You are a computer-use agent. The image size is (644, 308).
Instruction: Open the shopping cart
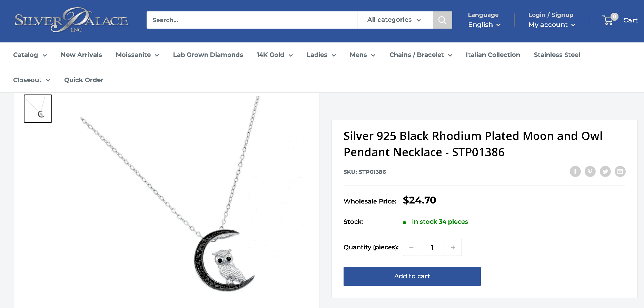[620, 20]
